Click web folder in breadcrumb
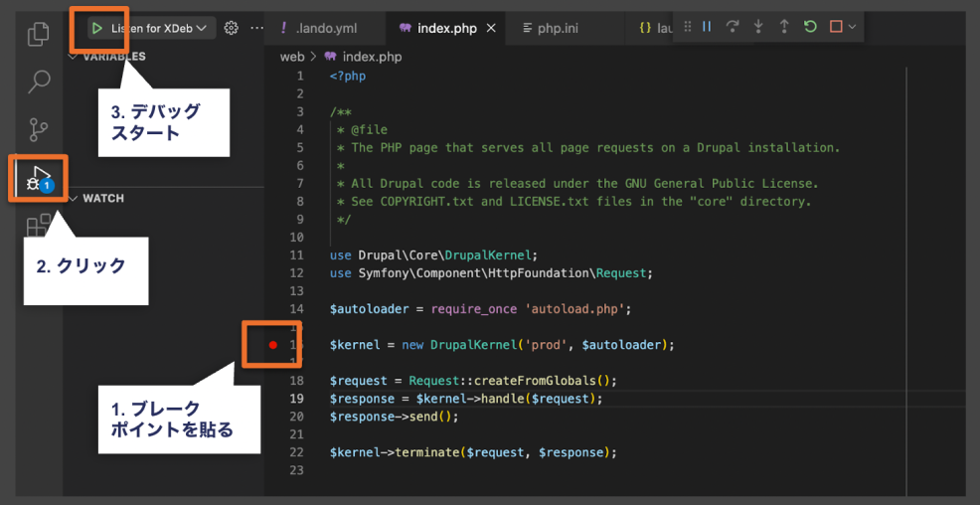 point(292,57)
